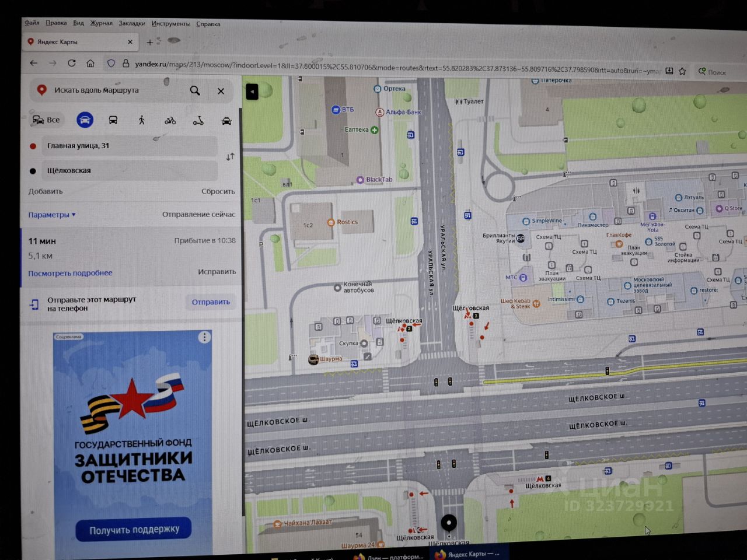Open the Файл menu
Image resolution: width=747 pixels, height=560 pixels.
click(32, 23)
